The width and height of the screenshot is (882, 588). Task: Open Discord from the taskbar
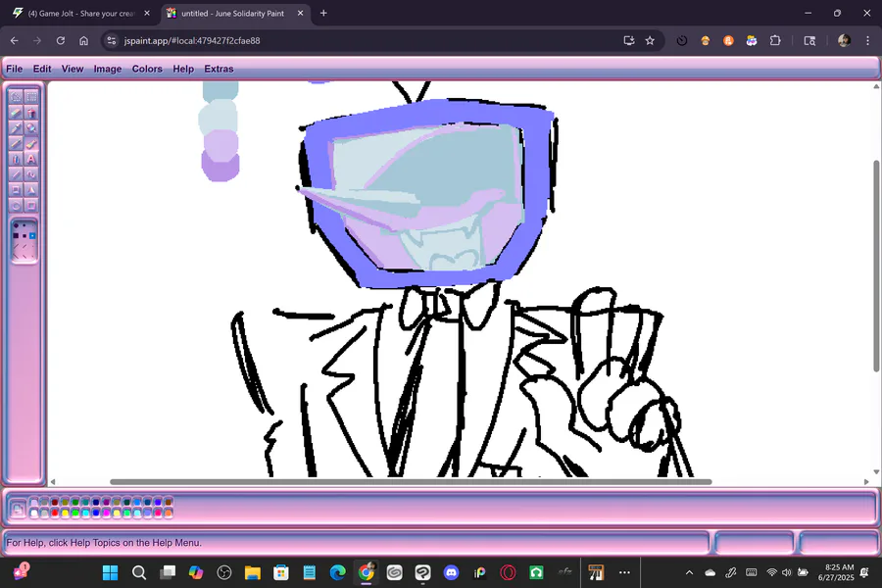(x=451, y=572)
